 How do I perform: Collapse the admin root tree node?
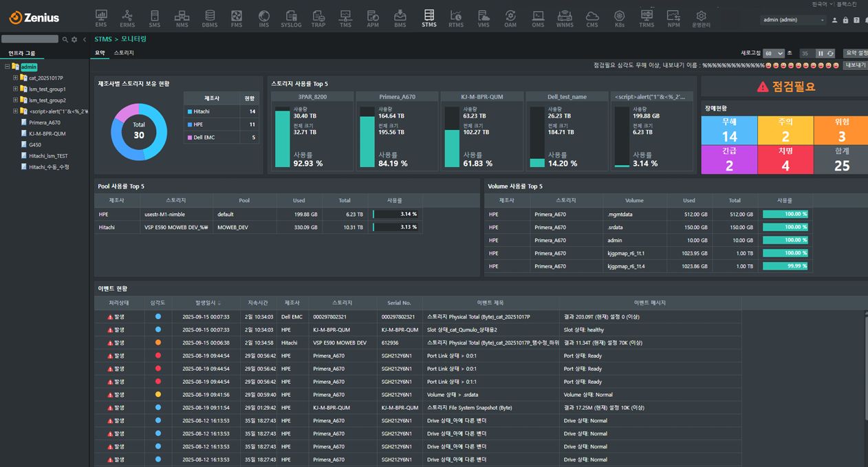pos(8,67)
